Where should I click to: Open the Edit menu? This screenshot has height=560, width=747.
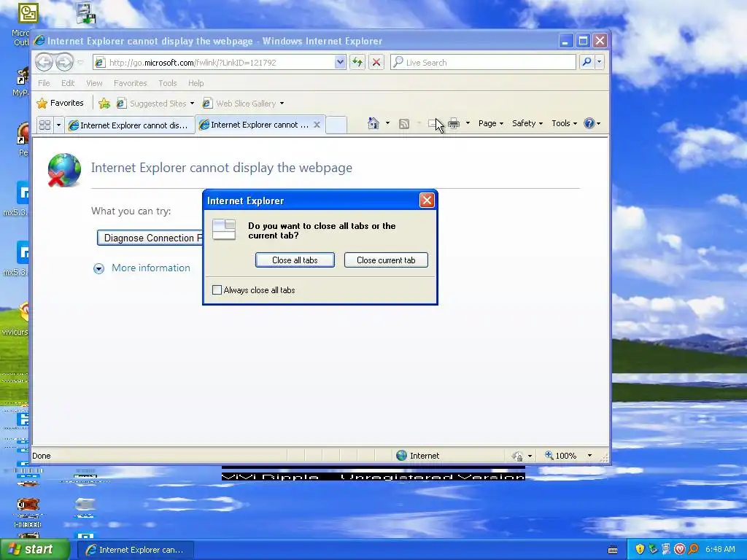(68, 83)
